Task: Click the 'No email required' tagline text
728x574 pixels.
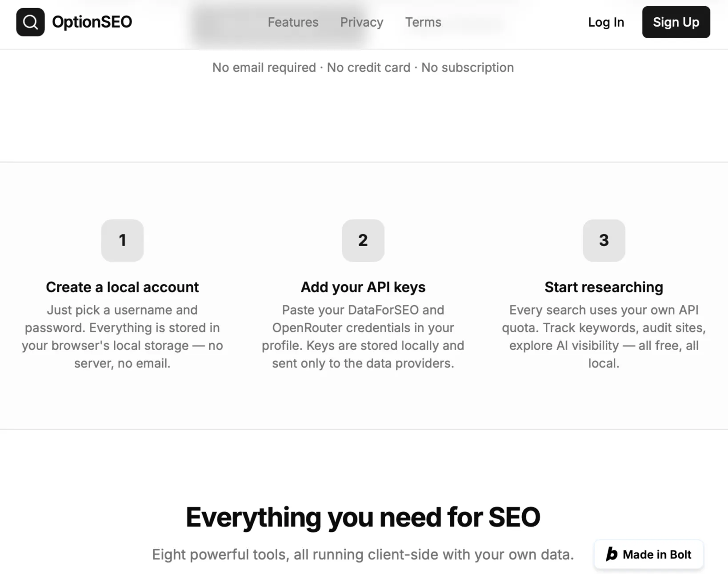Action: [x=363, y=68]
